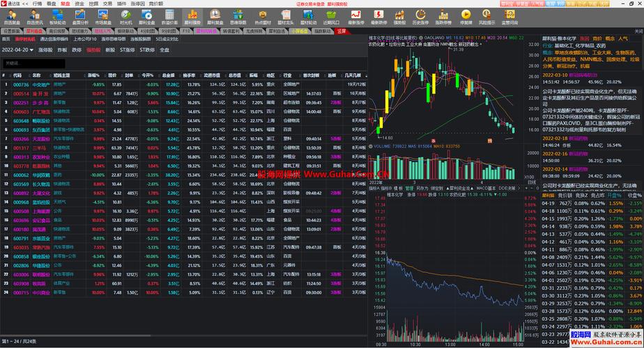Image resolution: width=644 pixels, height=348 pixels.
Task: Open the 强势股 toolbar icon
Action: click(x=399, y=17)
